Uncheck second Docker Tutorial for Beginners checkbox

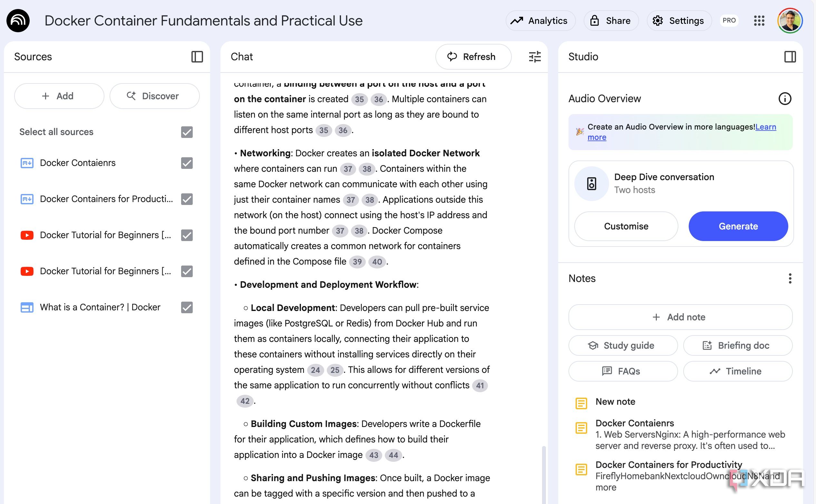(x=187, y=271)
